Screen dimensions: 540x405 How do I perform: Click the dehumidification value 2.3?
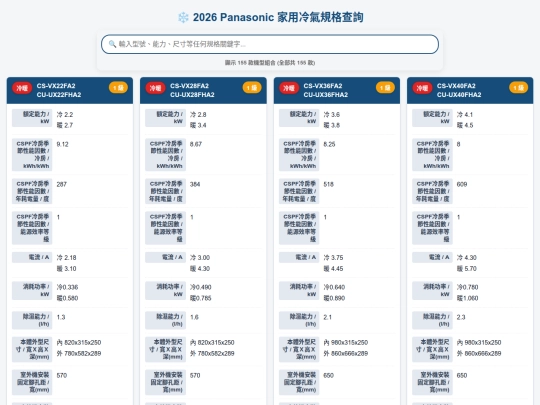pos(461,317)
